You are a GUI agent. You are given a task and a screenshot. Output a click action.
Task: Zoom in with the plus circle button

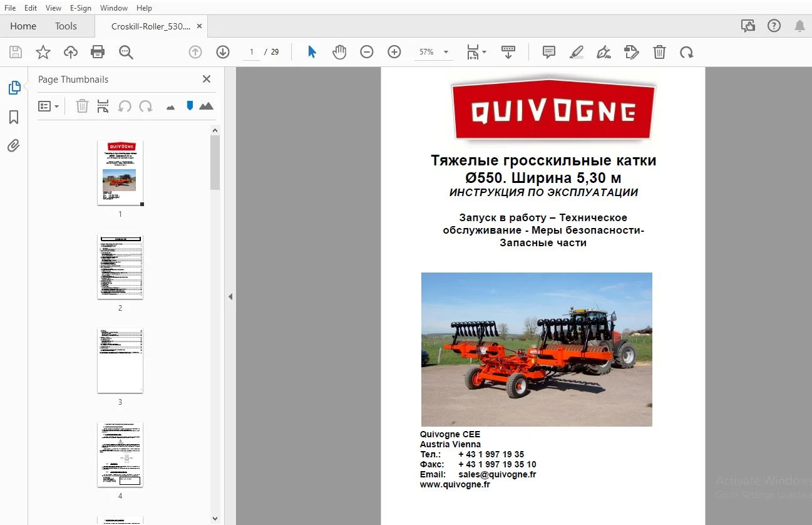394,52
